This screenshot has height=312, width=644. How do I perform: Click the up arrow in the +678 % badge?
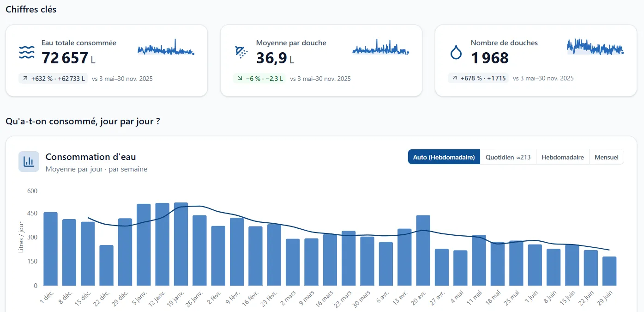click(455, 79)
